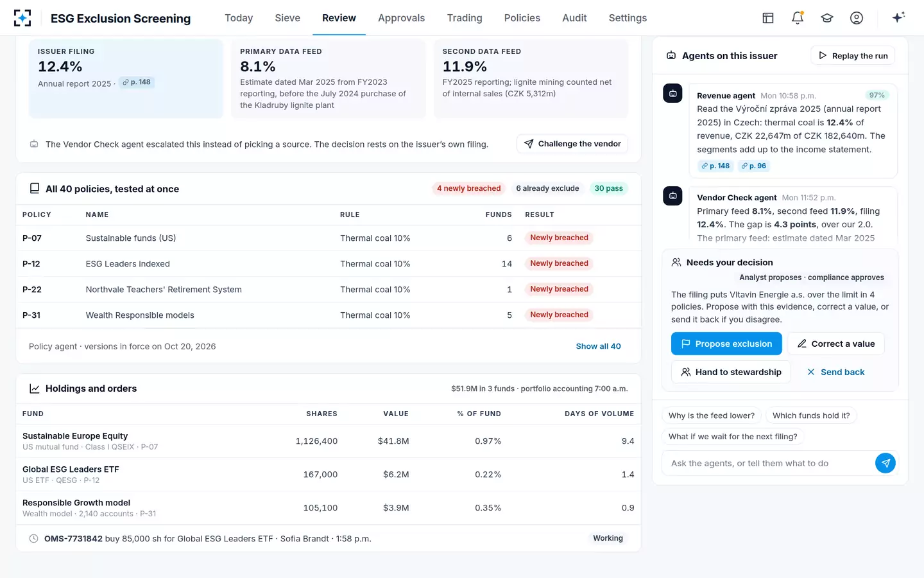924x578 pixels.
Task: Go to the Trading tab
Action: pos(465,18)
